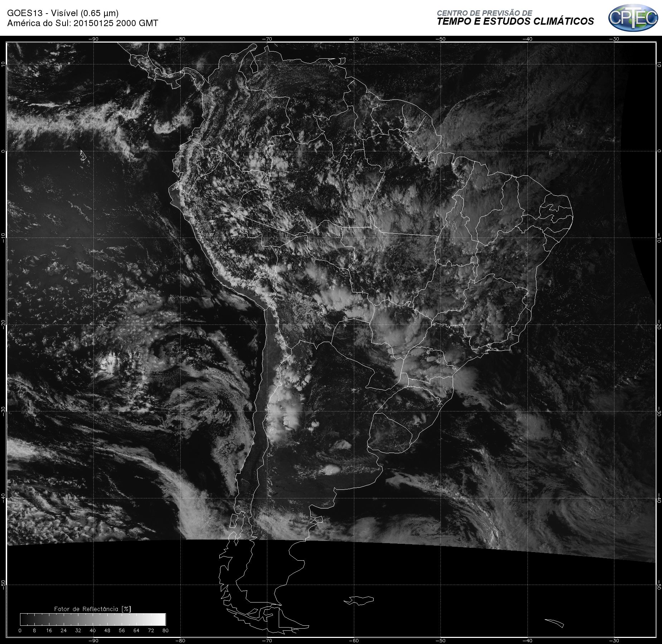
Task: Click the 'TEMPO E ESTUDOS CLIMÁTICOS' heading
Action: click(515, 21)
